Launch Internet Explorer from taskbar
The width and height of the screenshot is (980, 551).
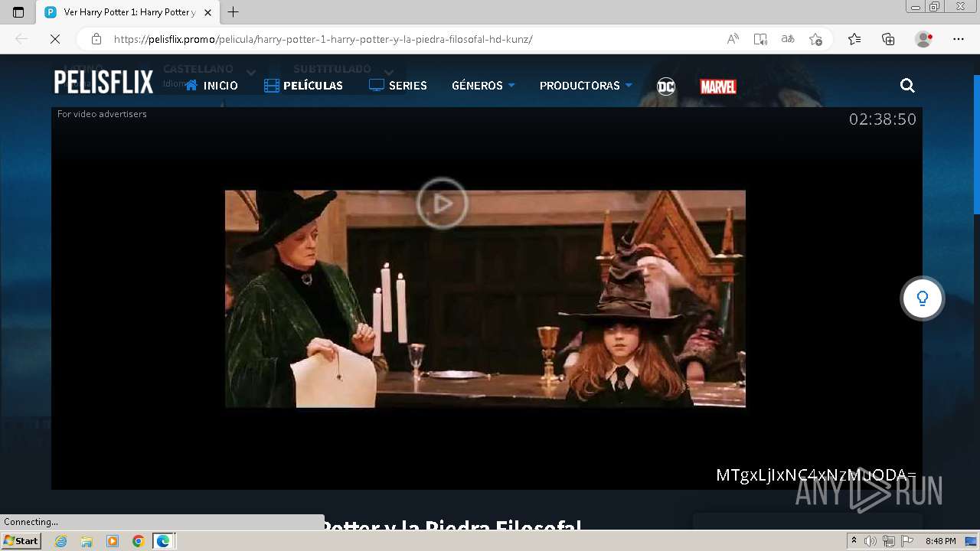(x=61, y=541)
